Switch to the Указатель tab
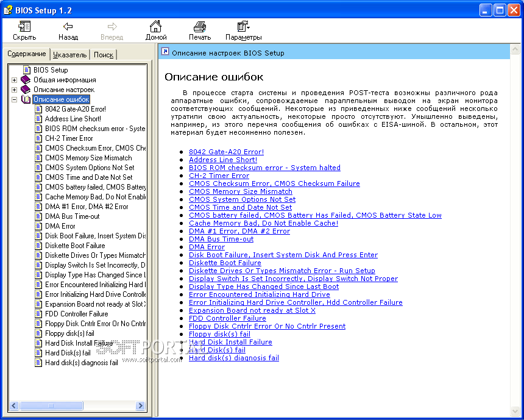524x420 pixels. click(x=70, y=55)
